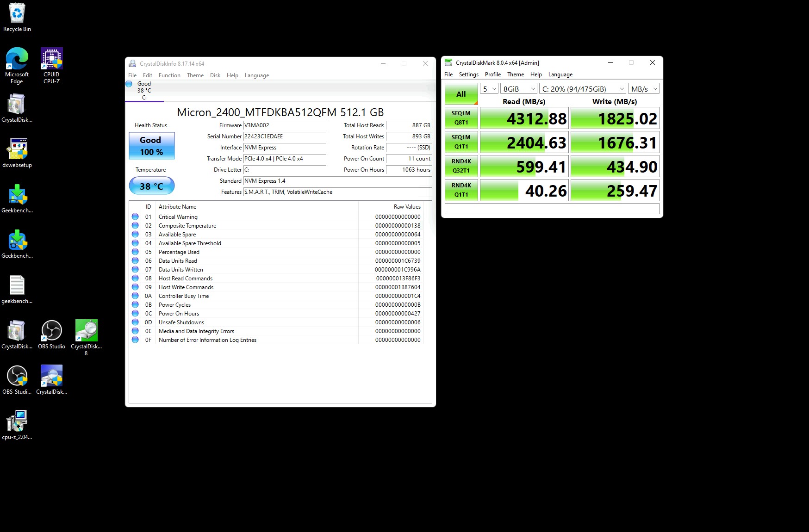
Task: Click the Power On Count value 11 count
Action: [x=409, y=159]
